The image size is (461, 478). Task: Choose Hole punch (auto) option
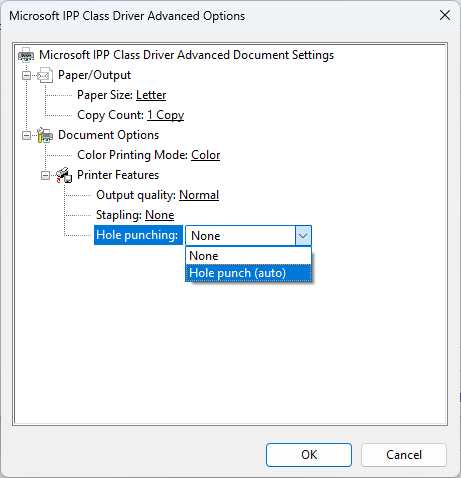pos(248,273)
